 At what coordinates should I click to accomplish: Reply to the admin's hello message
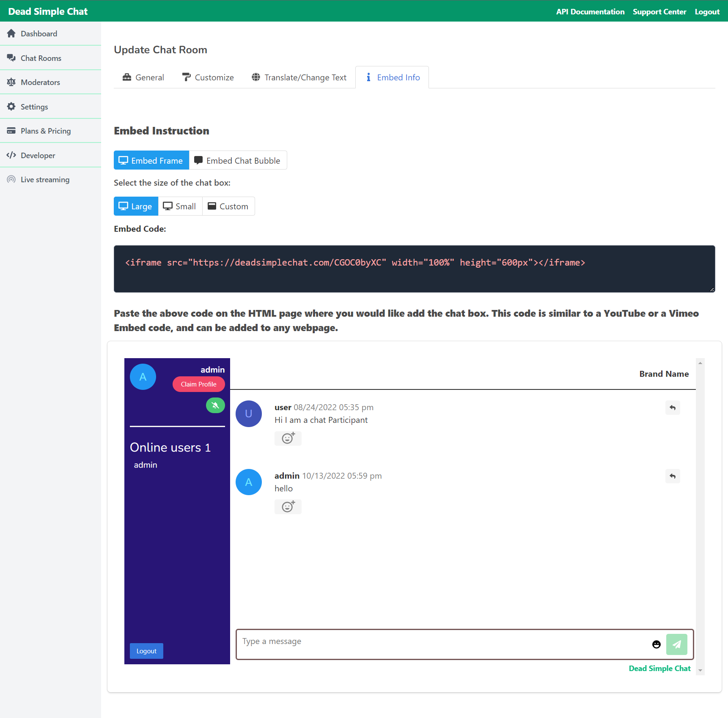click(x=673, y=476)
